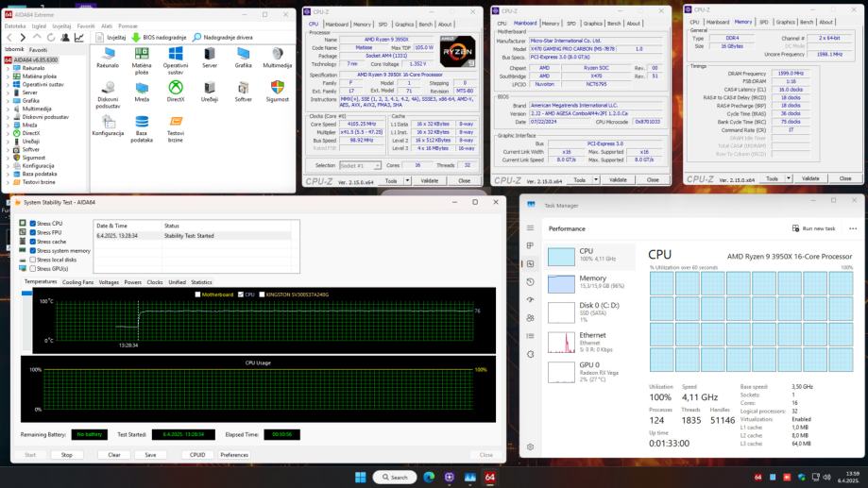Open the Pomoć menu in AIDA64
This screenshot has width=868, height=488.
pos(128,25)
